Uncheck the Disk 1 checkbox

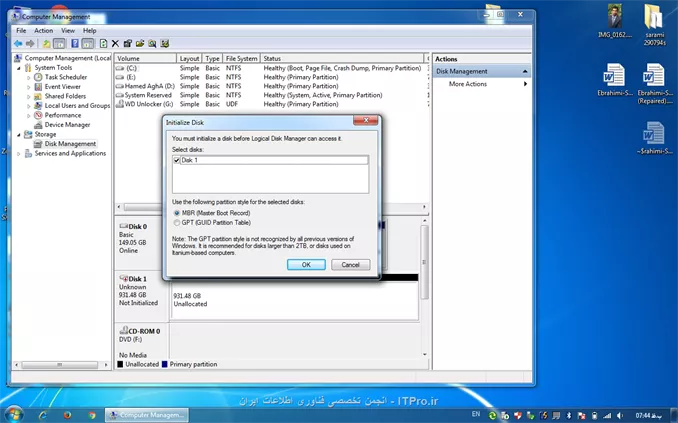(176, 160)
